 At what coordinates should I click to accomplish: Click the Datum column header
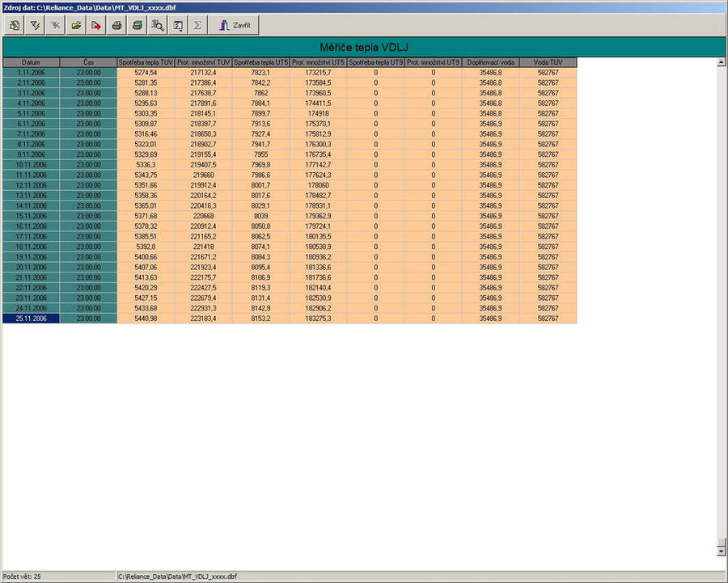coord(31,62)
